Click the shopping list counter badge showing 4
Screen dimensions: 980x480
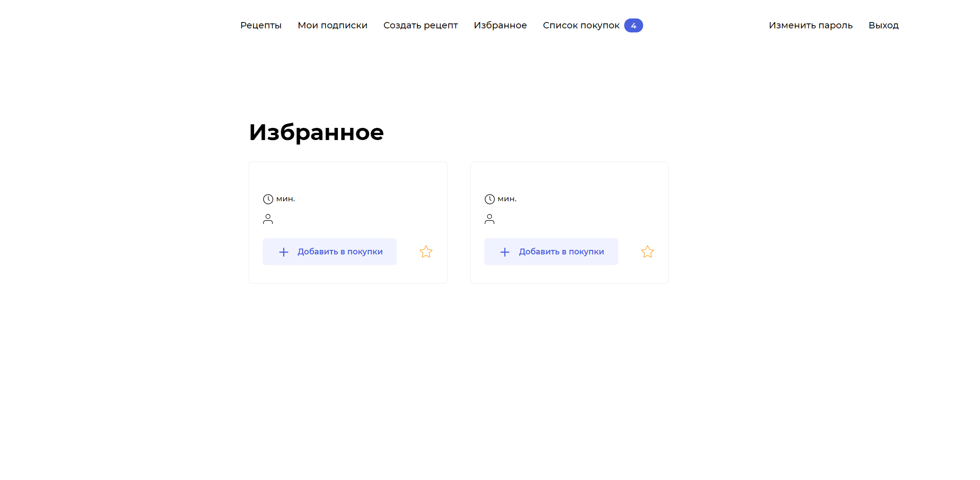tap(633, 26)
